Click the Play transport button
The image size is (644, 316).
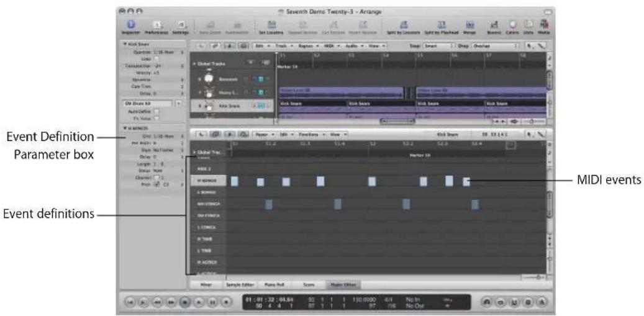click(199, 302)
